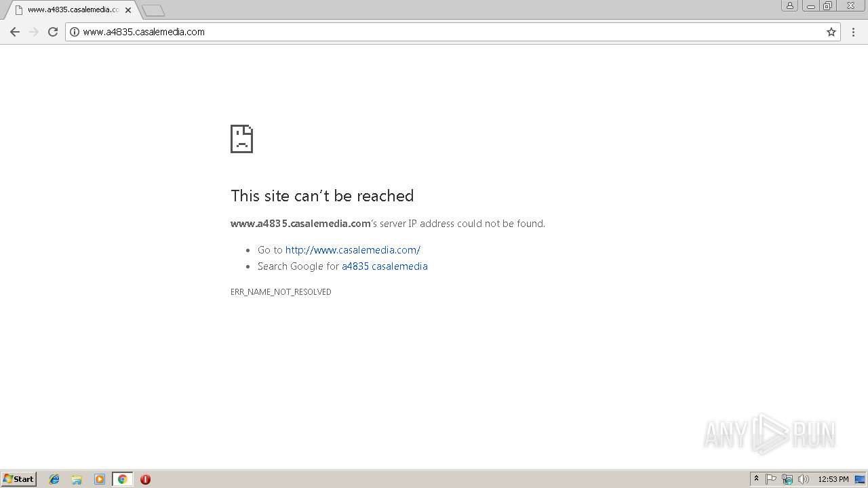868x488 pixels.
Task: Launch Internet Explorer from taskbar
Action: click(x=54, y=479)
